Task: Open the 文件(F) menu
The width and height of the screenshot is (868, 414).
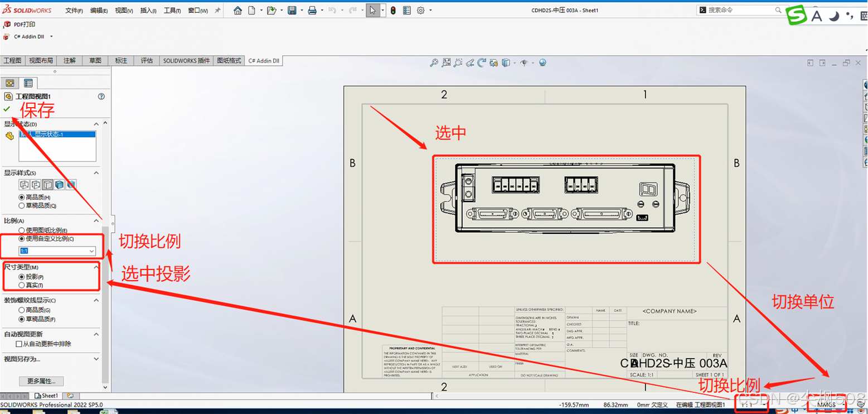Action: pos(74,11)
